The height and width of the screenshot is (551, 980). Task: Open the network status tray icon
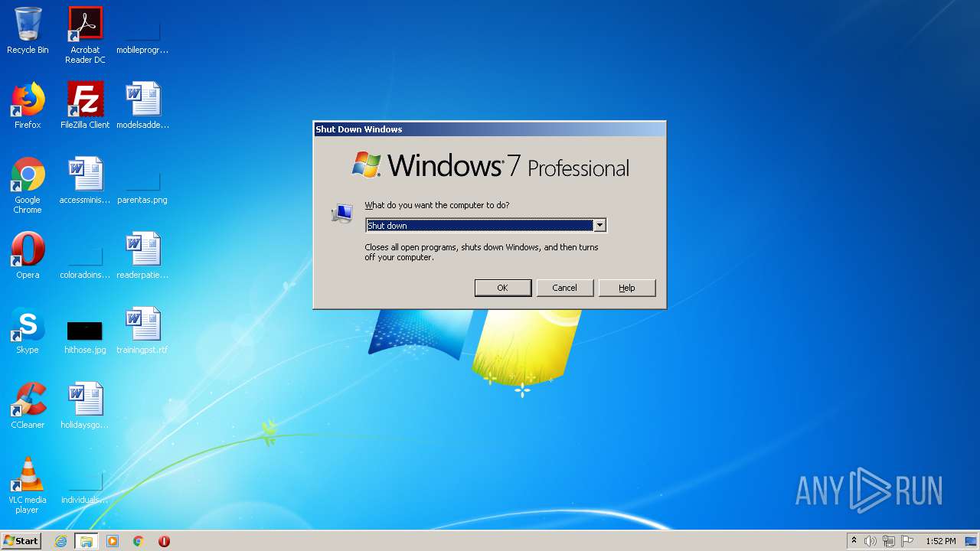click(x=889, y=541)
